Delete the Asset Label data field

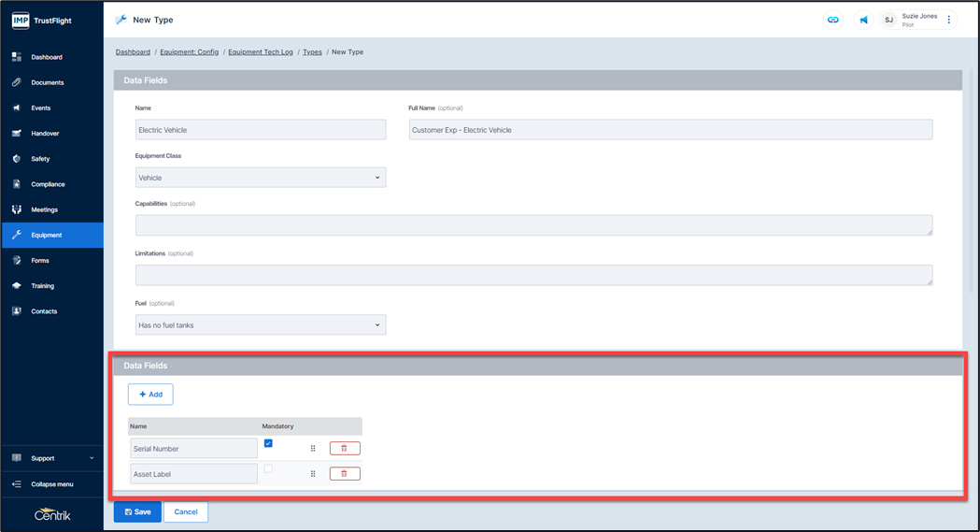pos(345,474)
